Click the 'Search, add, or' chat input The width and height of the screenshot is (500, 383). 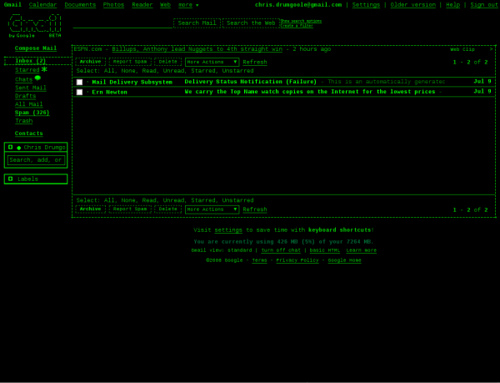[x=36, y=160]
